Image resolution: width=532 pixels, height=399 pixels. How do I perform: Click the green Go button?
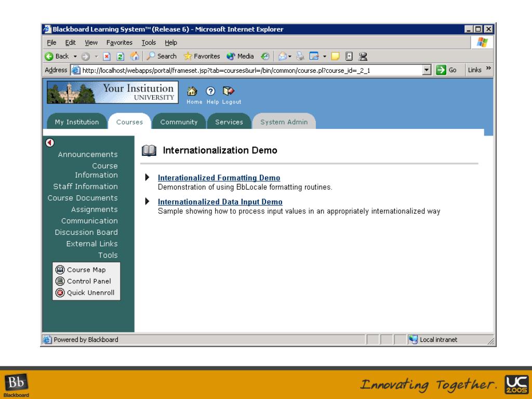point(446,70)
